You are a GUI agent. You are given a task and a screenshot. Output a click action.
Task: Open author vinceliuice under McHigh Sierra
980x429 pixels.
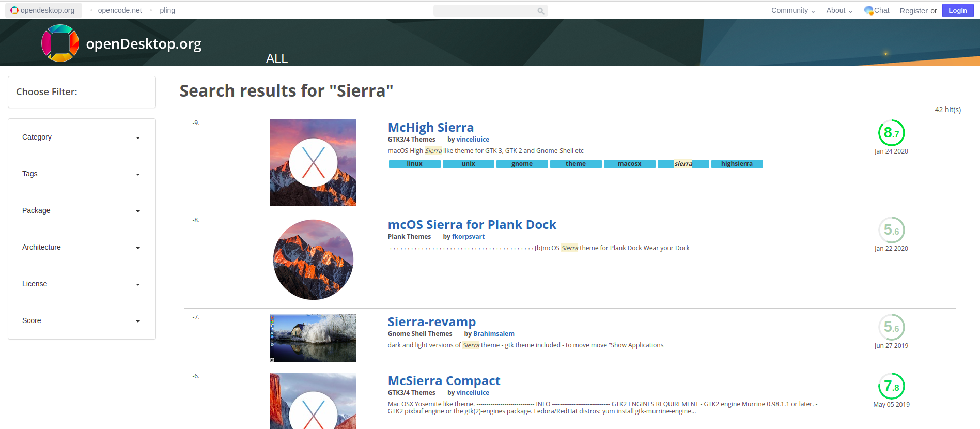click(473, 140)
